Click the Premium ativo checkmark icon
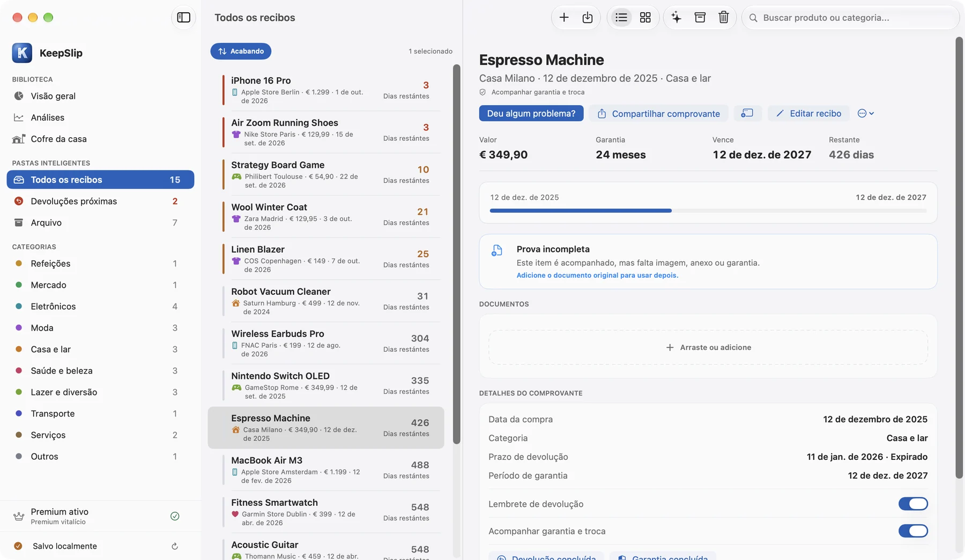 click(x=175, y=516)
